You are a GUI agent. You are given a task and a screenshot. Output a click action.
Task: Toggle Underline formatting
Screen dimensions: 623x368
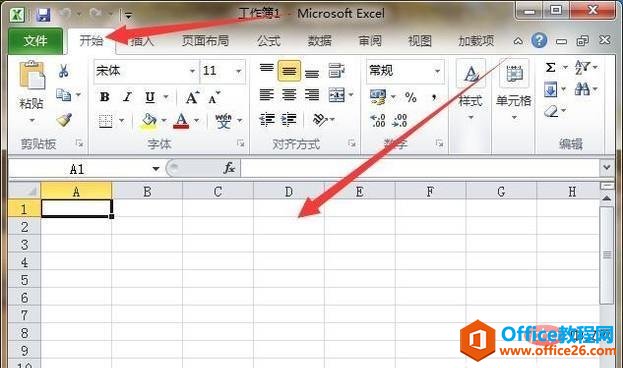[x=150, y=97]
